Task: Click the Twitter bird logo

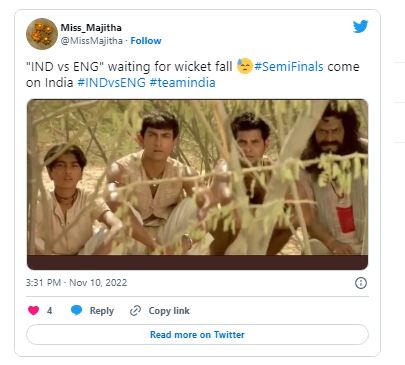Action: [360, 27]
